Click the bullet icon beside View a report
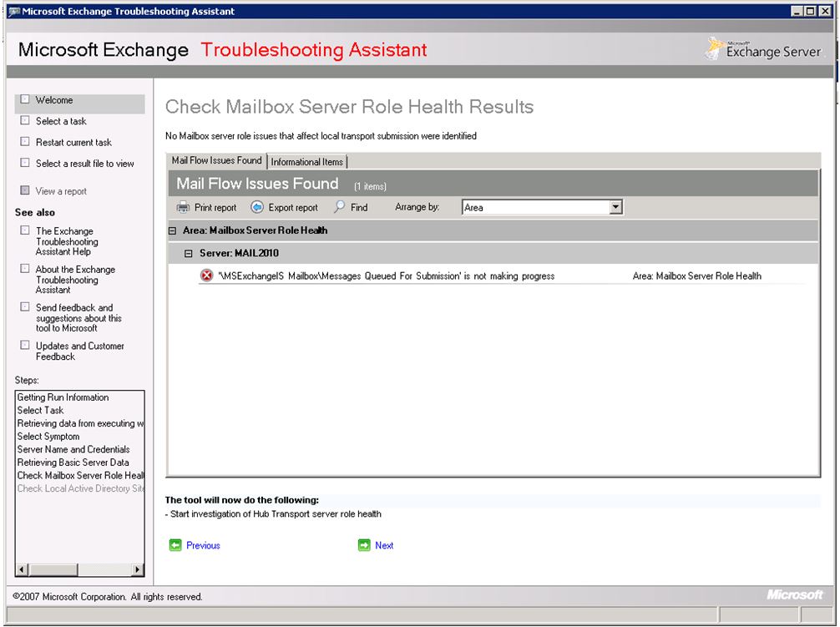The width and height of the screenshot is (840, 627). coord(25,190)
